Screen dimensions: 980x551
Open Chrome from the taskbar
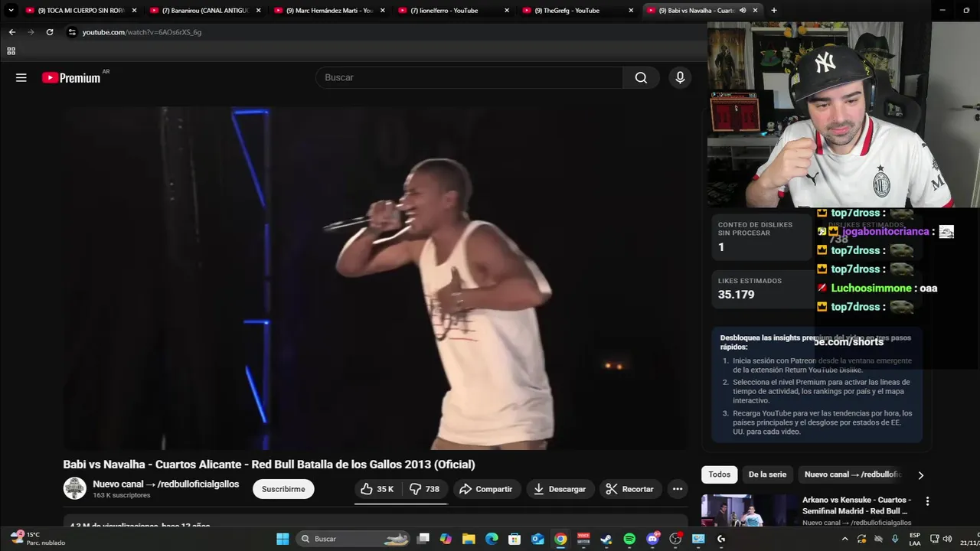(560, 539)
